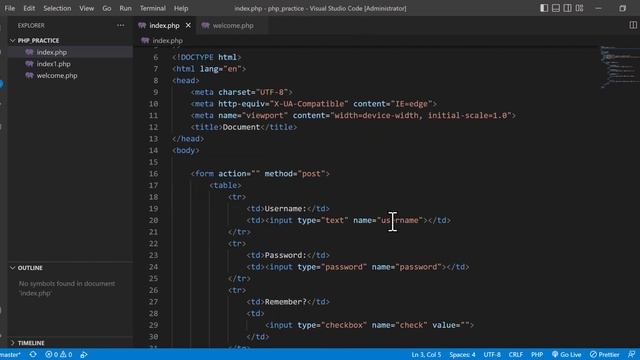
Task: Click line number 16 in gutter
Action: point(153,173)
